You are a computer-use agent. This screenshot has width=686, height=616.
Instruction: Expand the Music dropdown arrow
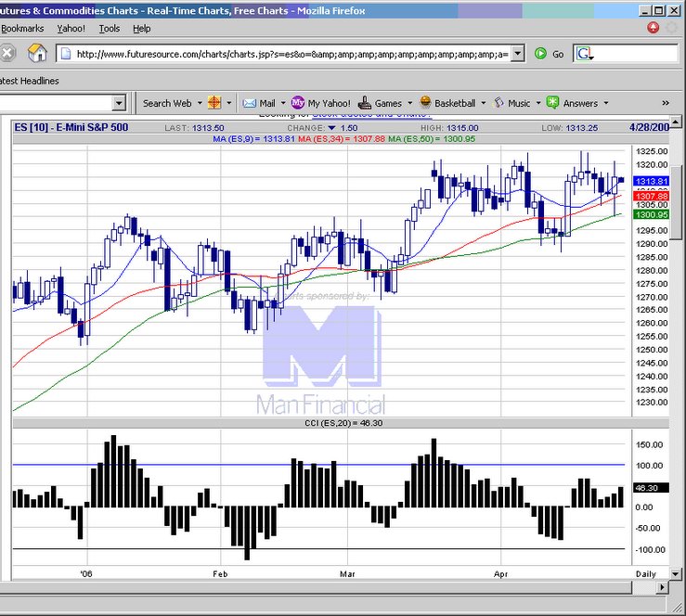pos(538,103)
